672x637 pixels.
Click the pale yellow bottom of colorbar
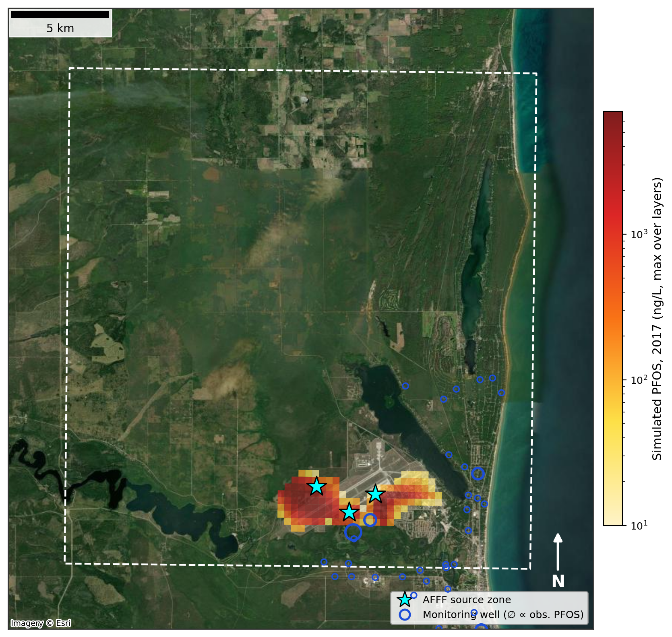613,520
